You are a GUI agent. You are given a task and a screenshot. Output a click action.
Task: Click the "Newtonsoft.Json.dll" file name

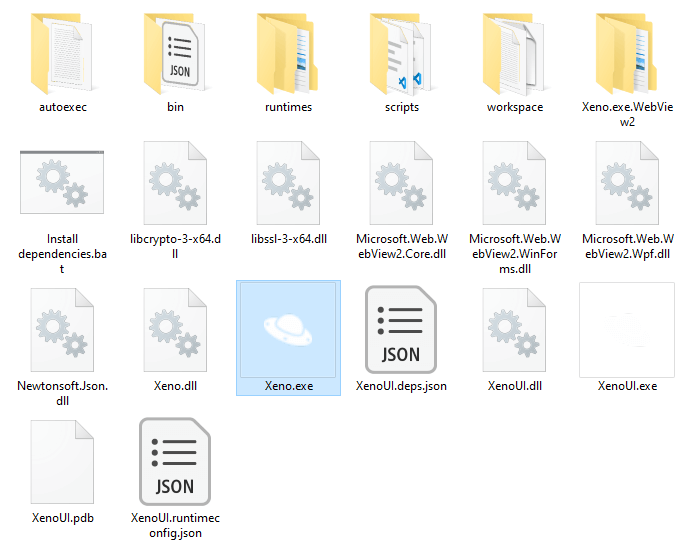click(x=62, y=393)
